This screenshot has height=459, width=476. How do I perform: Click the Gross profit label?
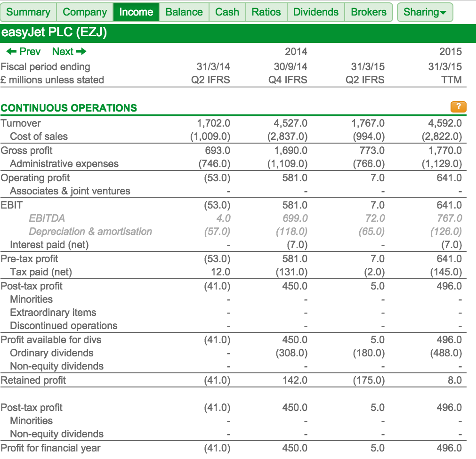point(26,151)
